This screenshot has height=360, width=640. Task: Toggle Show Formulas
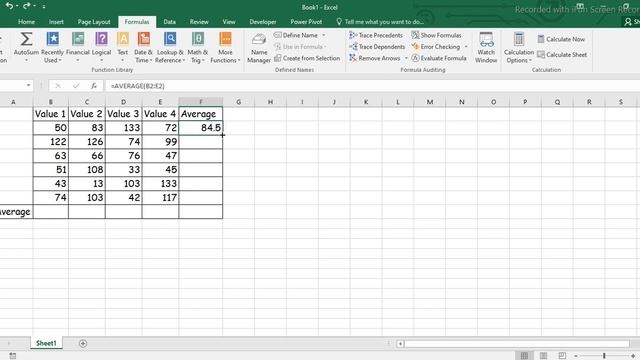[436, 35]
